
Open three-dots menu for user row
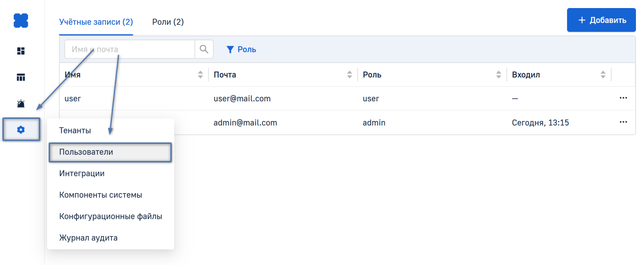pos(623,98)
